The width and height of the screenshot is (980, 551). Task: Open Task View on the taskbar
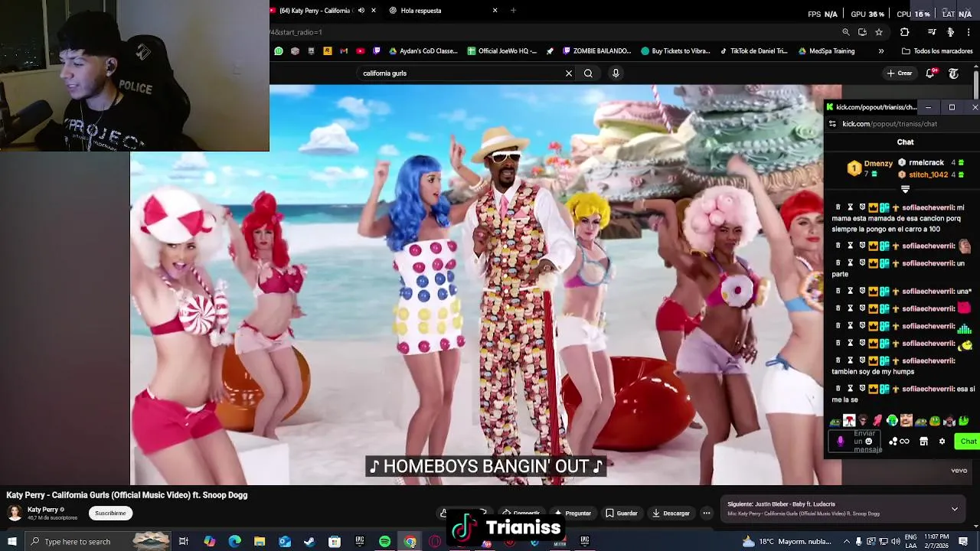click(184, 542)
